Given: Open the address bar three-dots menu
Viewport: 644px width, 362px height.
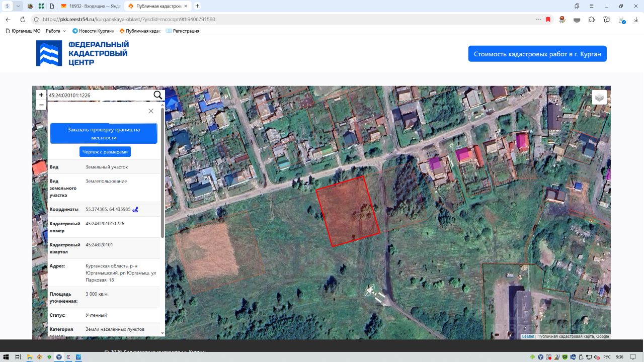Looking at the screenshot, I should tap(539, 19).
